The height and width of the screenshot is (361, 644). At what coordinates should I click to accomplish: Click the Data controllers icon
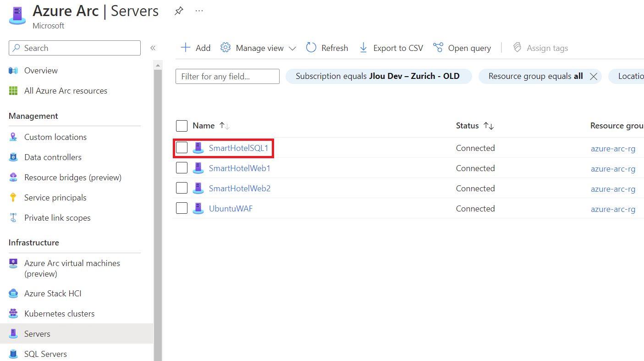pyautogui.click(x=13, y=157)
